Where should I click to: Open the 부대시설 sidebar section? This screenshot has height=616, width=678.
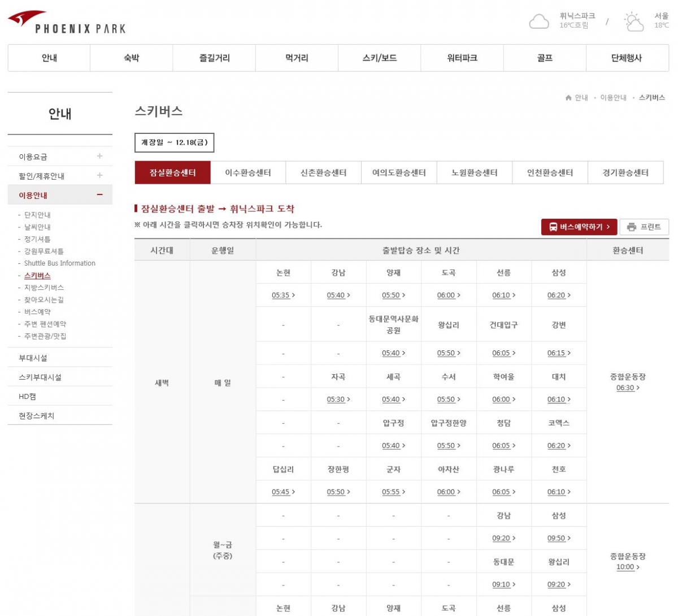pyautogui.click(x=60, y=358)
